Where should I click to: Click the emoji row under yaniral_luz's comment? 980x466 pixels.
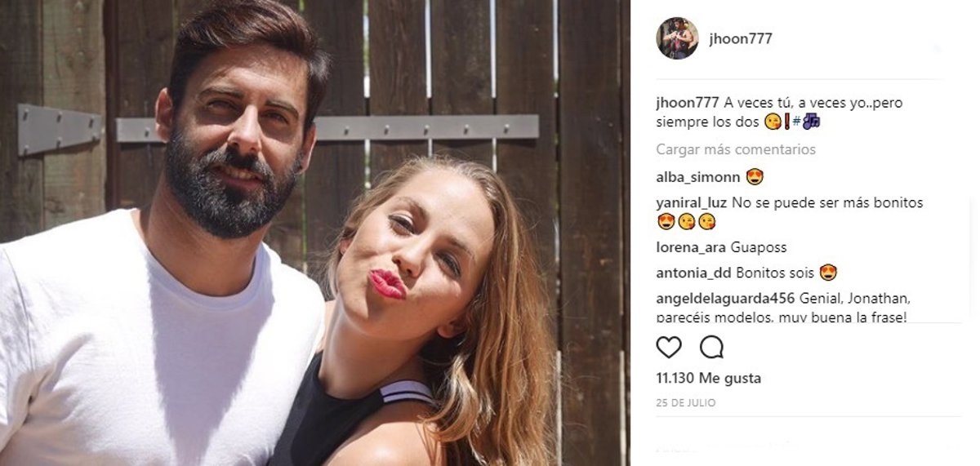click(686, 222)
